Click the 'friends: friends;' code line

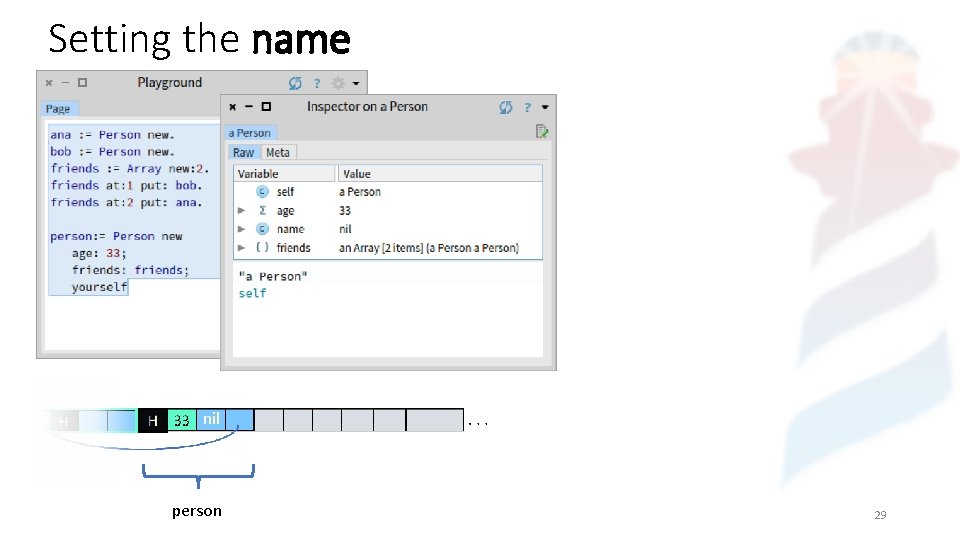pos(130,270)
